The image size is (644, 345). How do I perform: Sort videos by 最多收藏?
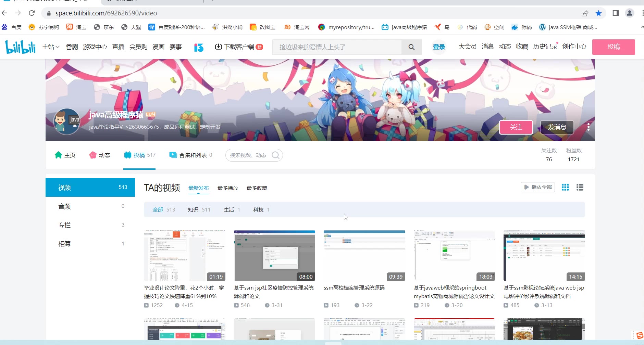coord(257,188)
